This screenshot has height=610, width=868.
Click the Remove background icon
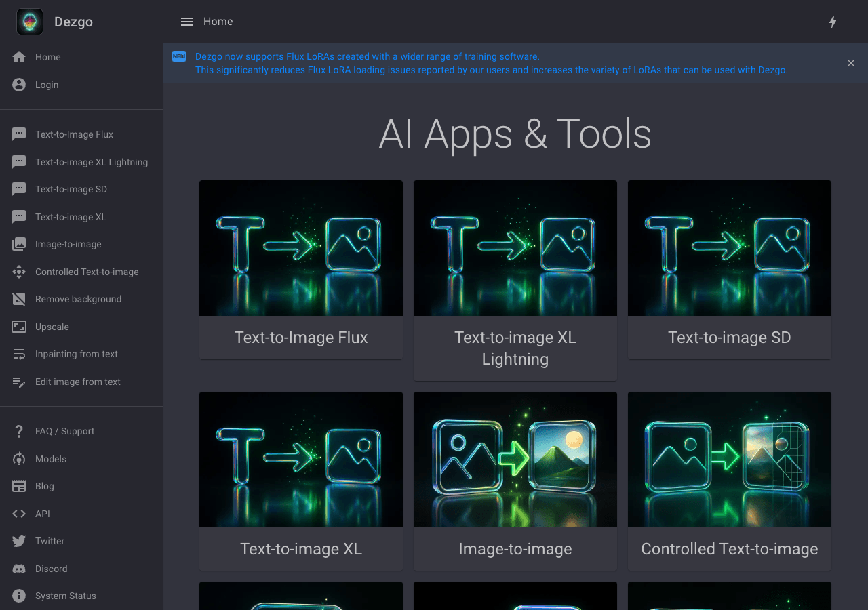tap(19, 299)
